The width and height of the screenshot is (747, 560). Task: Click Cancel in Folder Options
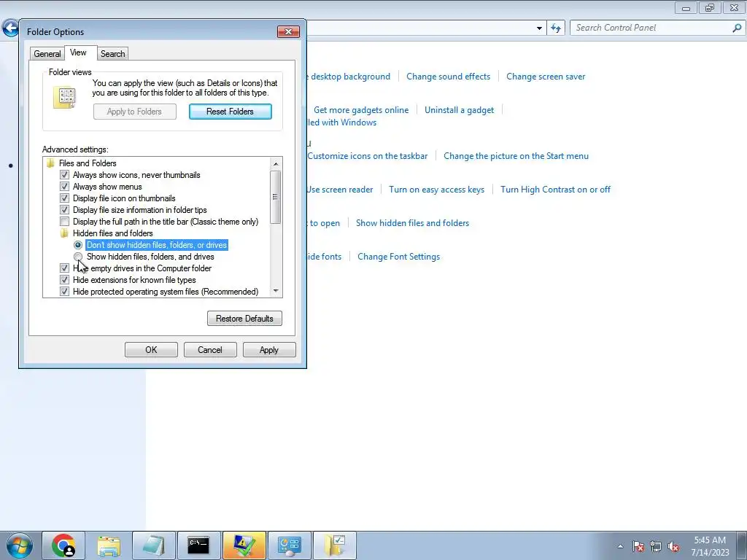pyautogui.click(x=210, y=350)
